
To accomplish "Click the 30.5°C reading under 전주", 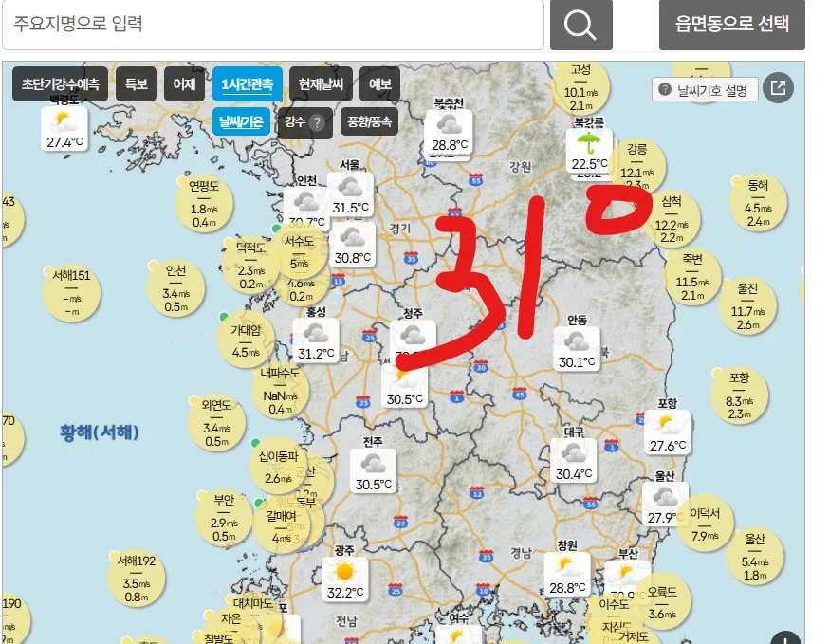I will click(x=374, y=485).
